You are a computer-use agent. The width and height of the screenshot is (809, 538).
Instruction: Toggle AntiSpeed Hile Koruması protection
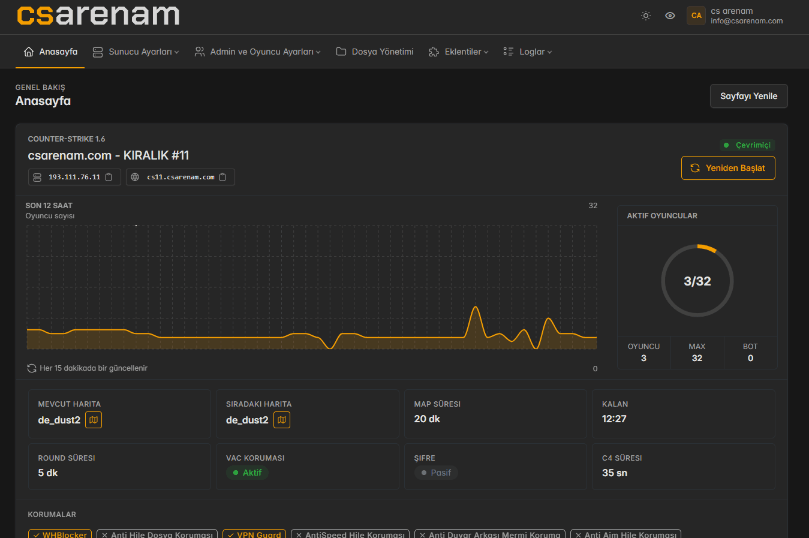coord(350,534)
